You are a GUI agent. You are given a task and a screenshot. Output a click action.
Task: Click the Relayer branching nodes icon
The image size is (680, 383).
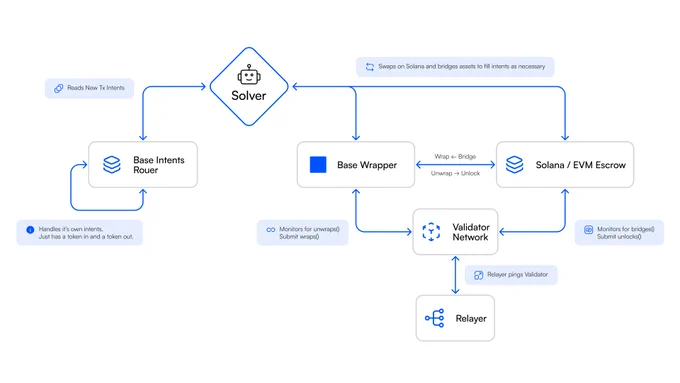(x=435, y=318)
